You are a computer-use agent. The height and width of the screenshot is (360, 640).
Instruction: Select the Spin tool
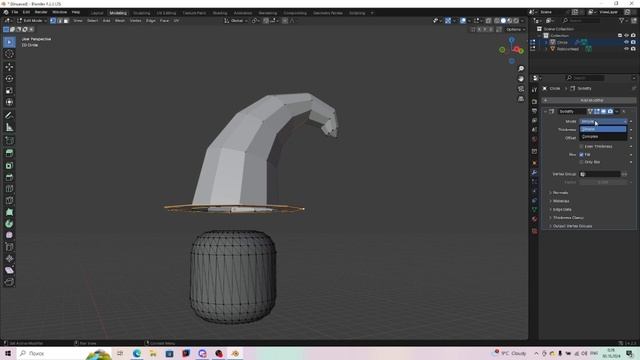pyautogui.click(x=9, y=224)
